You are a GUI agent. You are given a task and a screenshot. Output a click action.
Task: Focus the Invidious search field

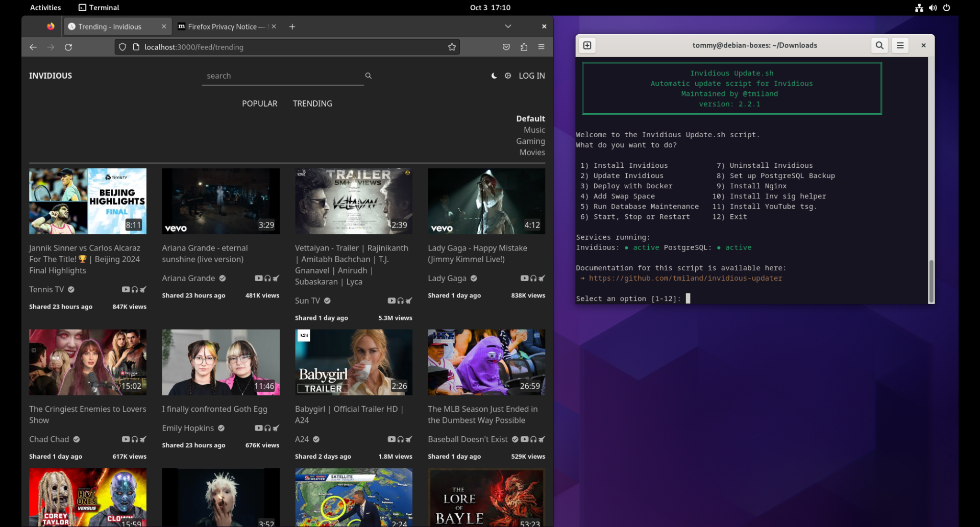click(x=282, y=76)
